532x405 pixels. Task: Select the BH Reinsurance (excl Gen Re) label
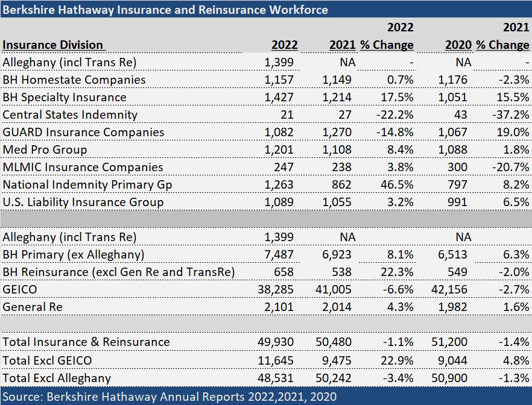coord(118,272)
